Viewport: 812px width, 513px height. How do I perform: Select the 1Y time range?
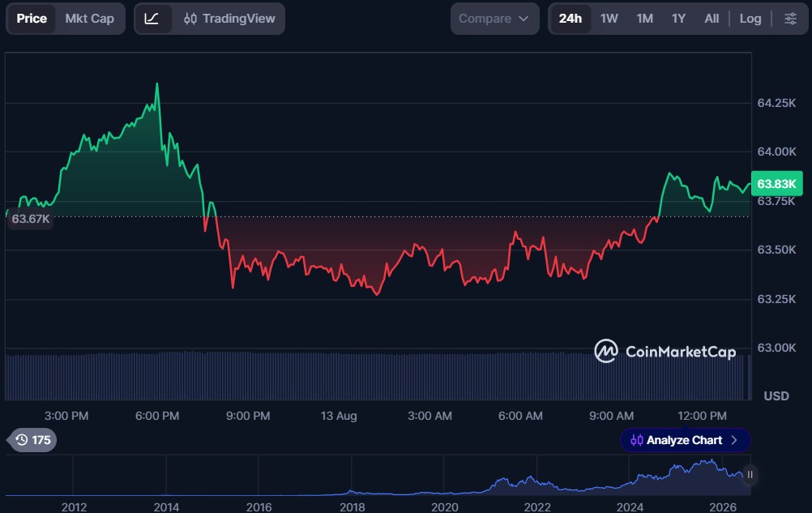(x=678, y=19)
